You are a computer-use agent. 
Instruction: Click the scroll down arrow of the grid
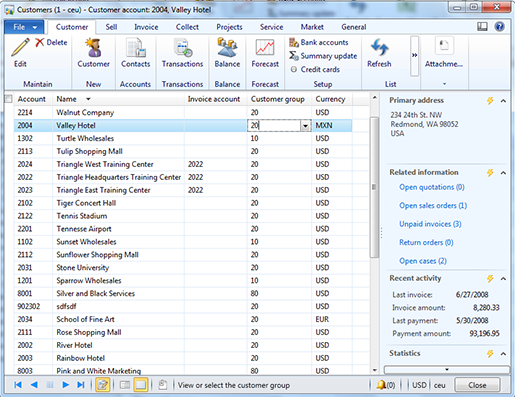[374, 370]
